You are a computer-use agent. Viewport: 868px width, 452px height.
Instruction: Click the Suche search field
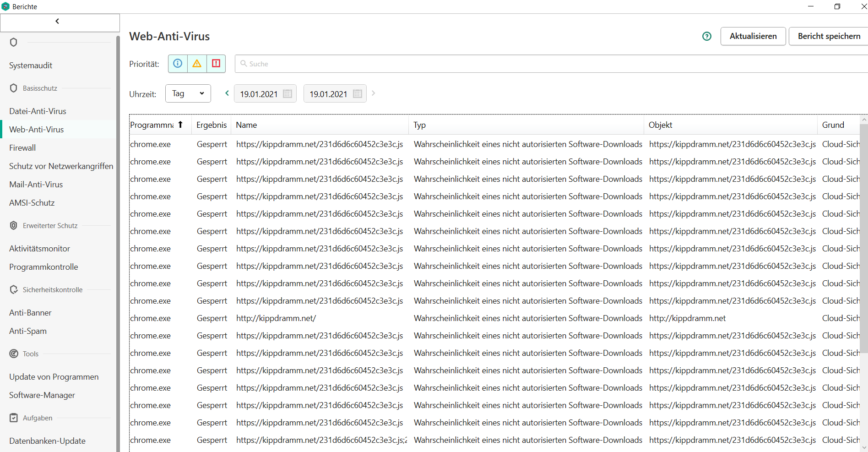[x=549, y=64]
